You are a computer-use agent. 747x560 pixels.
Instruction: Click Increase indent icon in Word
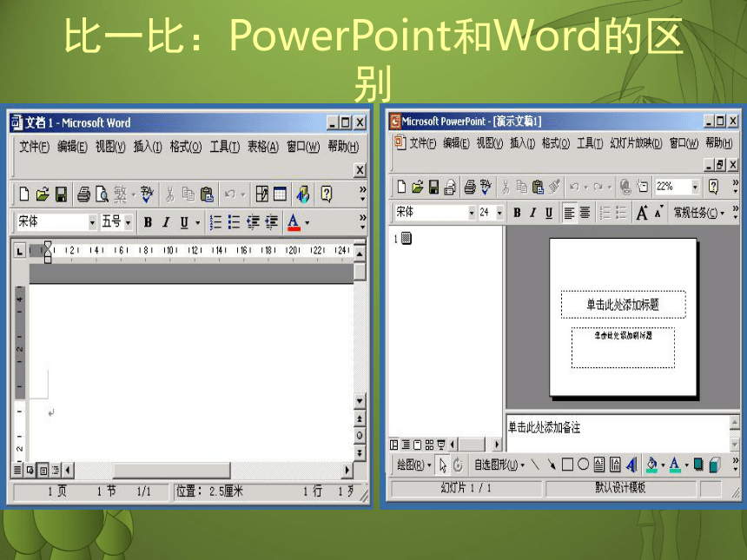[272, 222]
